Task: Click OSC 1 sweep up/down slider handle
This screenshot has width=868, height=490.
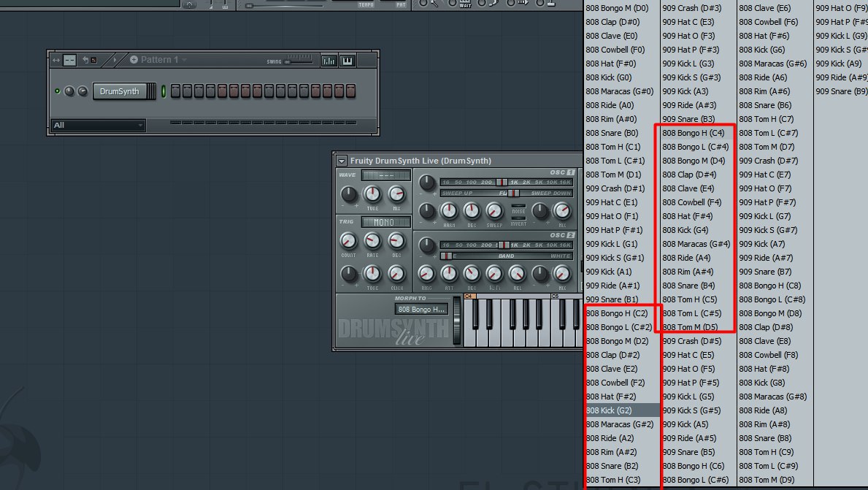Action: [x=514, y=194]
